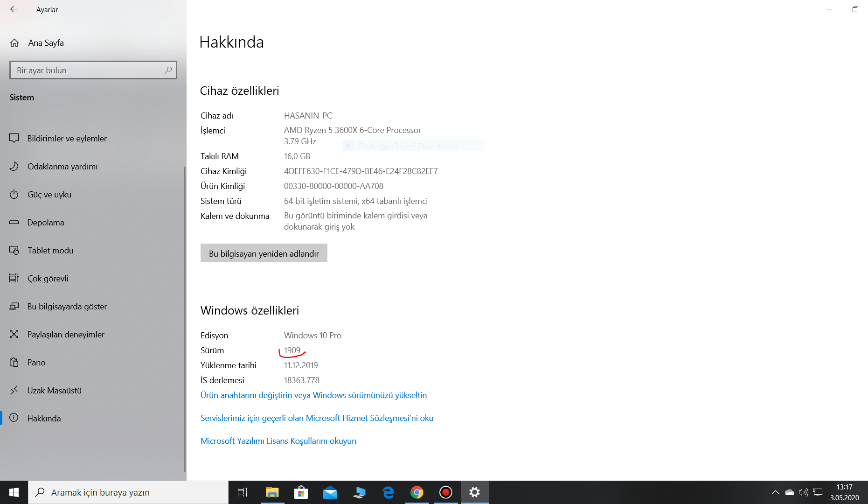Open the monitor-and-pen app left of Edge
The width and height of the screenshot is (868, 504).
[x=359, y=492]
